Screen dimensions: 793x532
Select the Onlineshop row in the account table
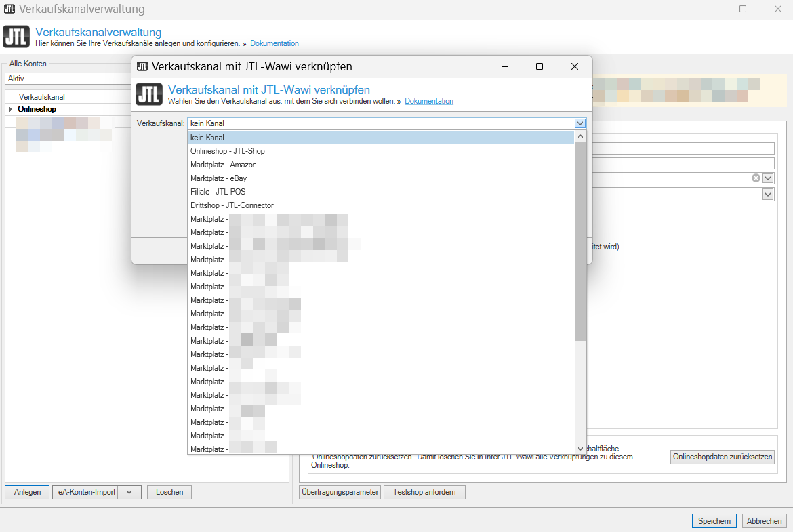[37, 109]
